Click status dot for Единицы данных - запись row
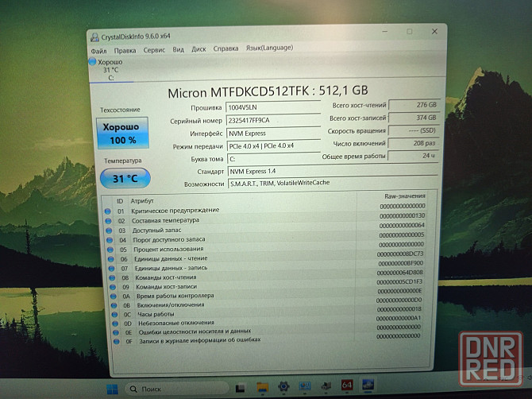This screenshot has width=532, height=399. [x=112, y=269]
